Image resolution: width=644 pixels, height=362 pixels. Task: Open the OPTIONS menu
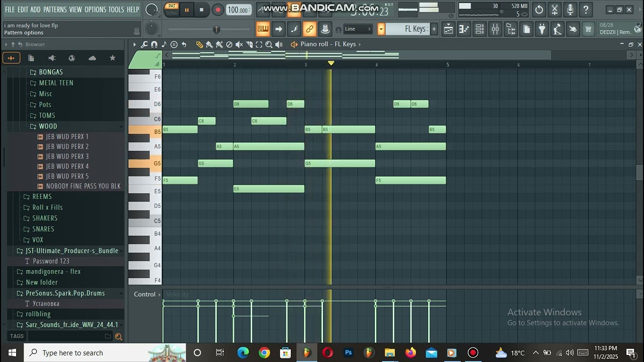(95, 10)
